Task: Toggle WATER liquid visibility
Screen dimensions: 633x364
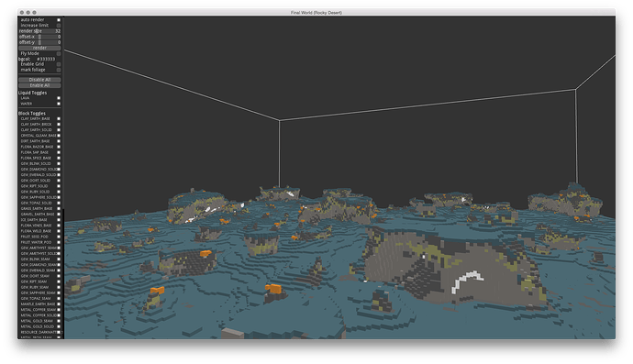Action: [x=59, y=104]
